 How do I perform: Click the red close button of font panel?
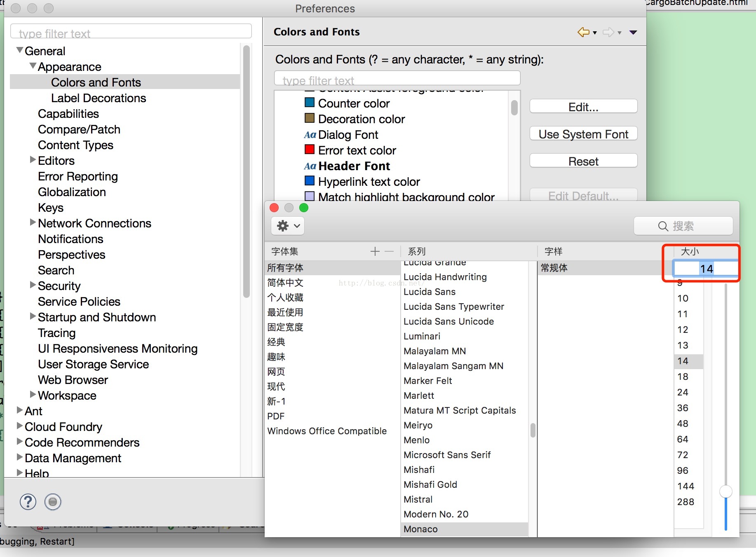click(274, 208)
